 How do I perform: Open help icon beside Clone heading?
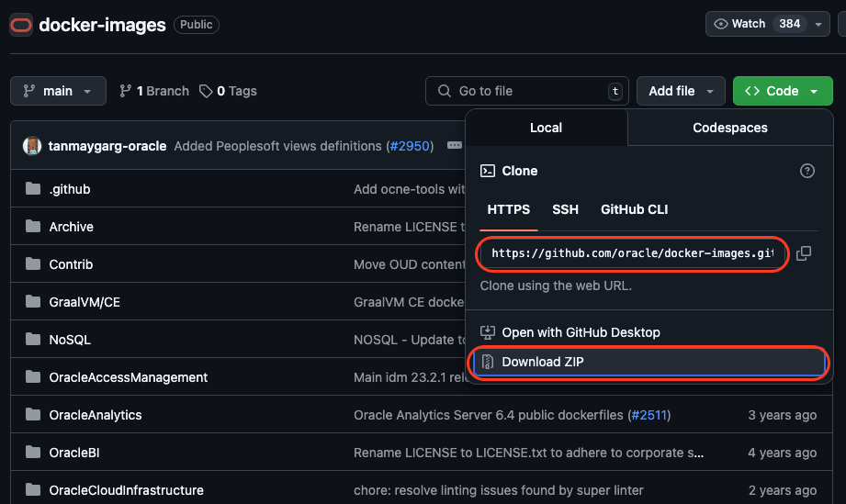point(807,171)
